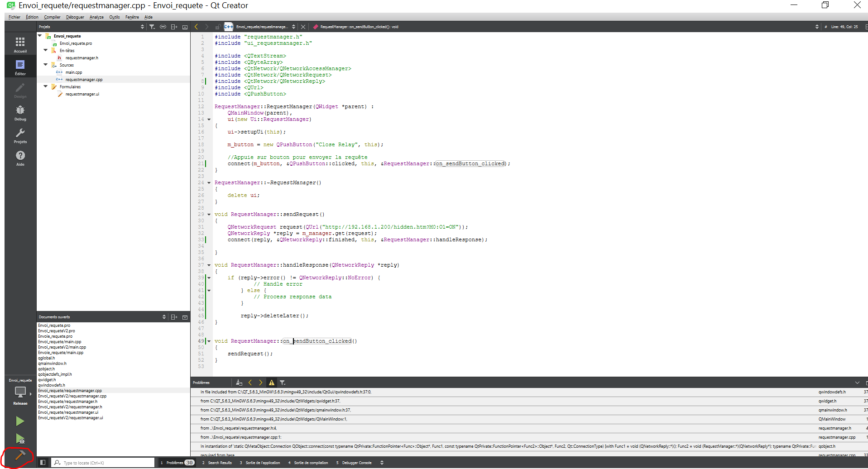The height and width of the screenshot is (469, 868).
Task: Select the Envoi_requete Release kit selector
Action: (x=20, y=392)
